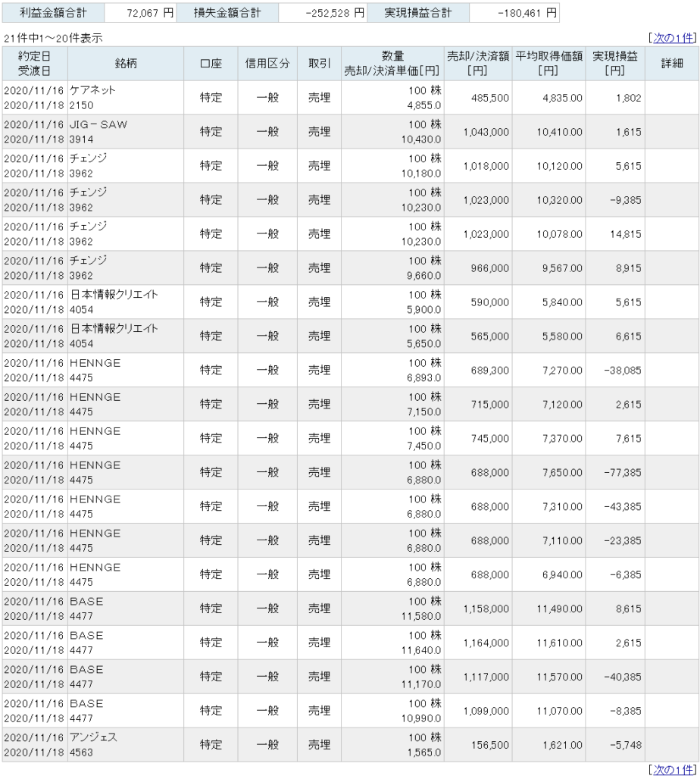The height and width of the screenshot is (776, 700).
Task: Click the 口座 column header
Action: 211,64
